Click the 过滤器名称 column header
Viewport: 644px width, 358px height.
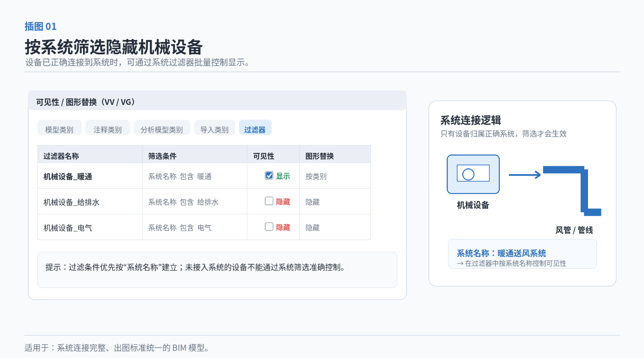pos(90,154)
